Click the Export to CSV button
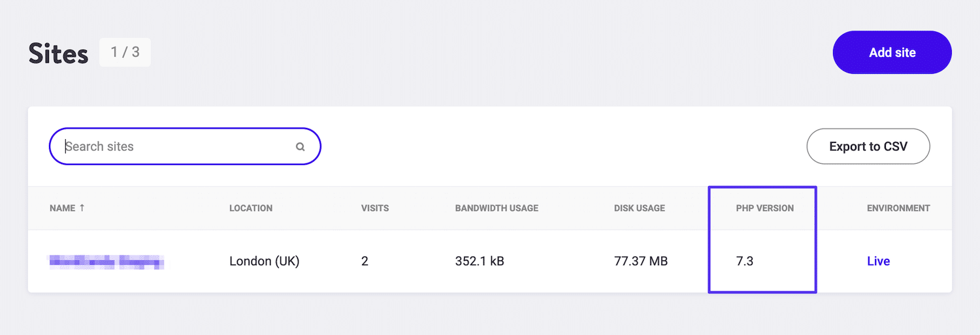Screen dimensions: 980x335 pos(868,146)
